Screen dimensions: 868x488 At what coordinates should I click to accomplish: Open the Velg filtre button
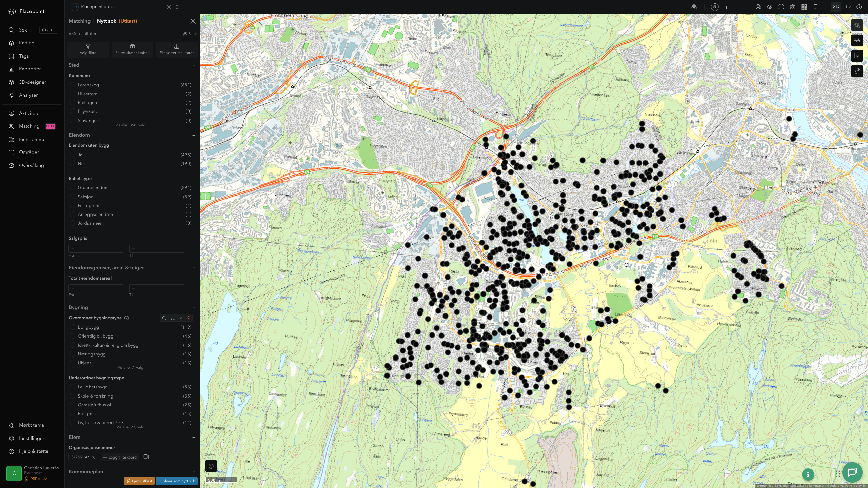tap(88, 49)
